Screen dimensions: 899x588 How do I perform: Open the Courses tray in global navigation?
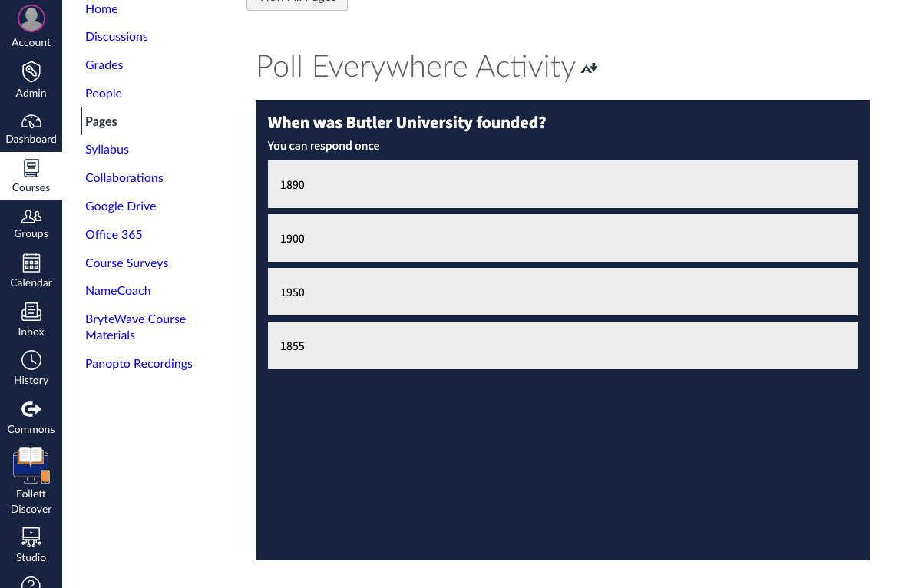point(31,176)
